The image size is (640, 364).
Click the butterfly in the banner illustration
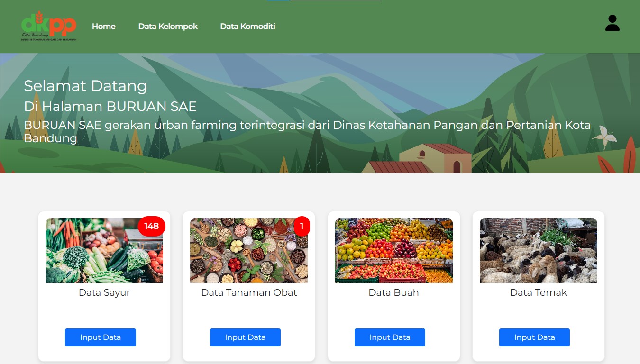pos(604,135)
